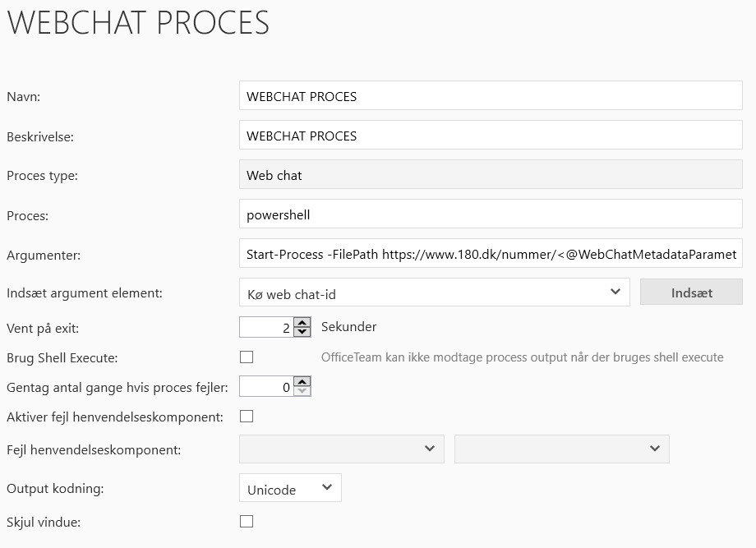Image resolution: width=756 pixels, height=548 pixels.
Task: Open the Indsæt argument element dropdown
Action: click(x=434, y=292)
